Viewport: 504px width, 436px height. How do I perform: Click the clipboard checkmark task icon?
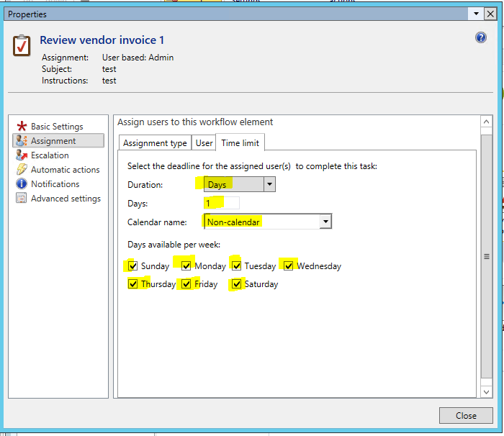(x=22, y=46)
